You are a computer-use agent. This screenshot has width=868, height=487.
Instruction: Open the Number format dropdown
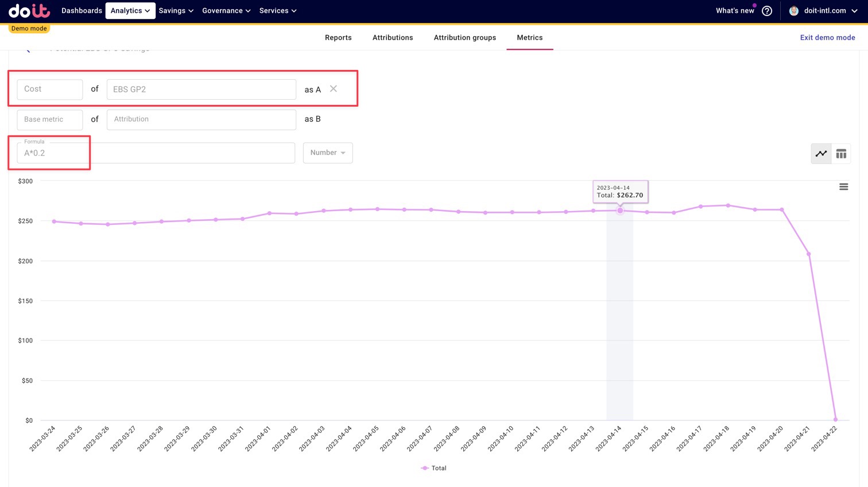tap(328, 153)
